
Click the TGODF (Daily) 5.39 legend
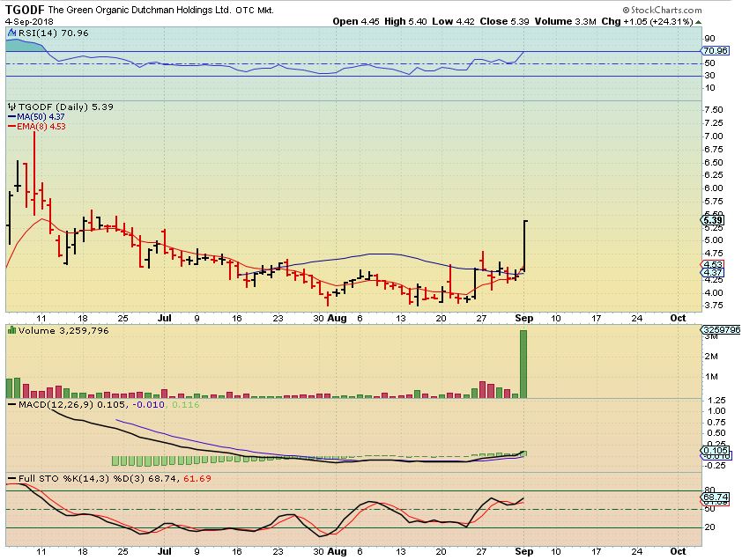65,107
